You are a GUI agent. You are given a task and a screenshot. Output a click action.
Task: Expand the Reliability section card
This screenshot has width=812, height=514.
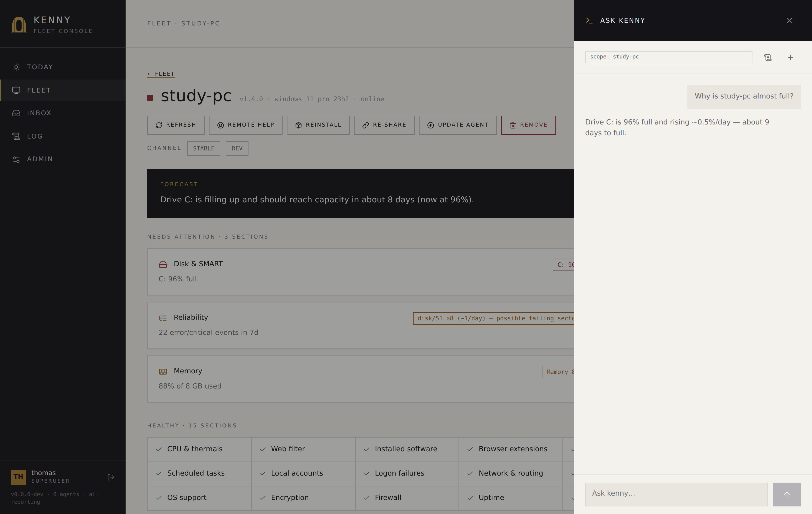[x=361, y=325]
